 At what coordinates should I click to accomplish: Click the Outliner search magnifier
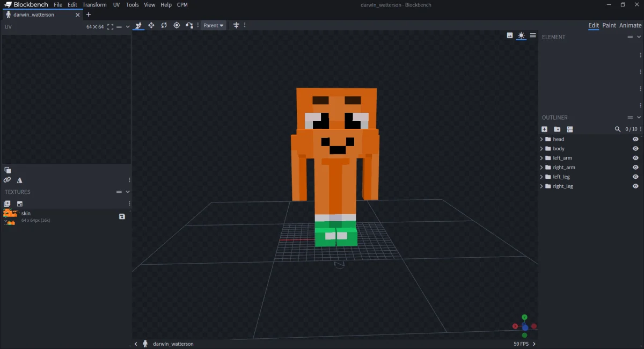618,129
